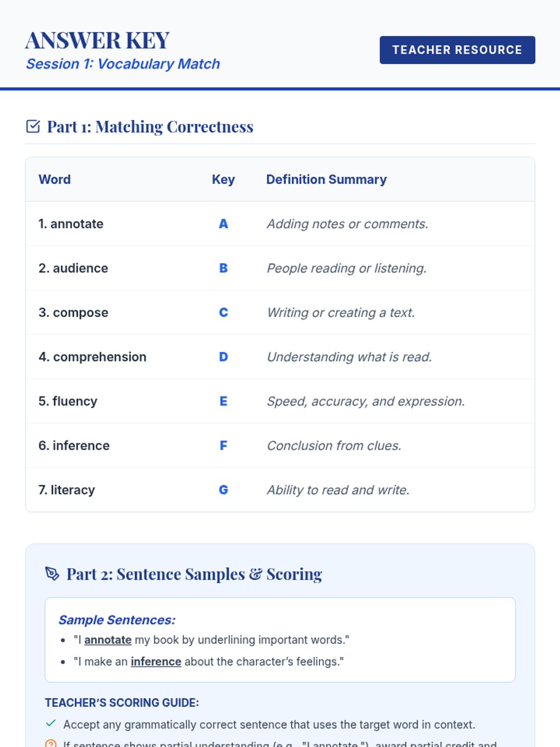Select key letter C for compose

(x=224, y=313)
